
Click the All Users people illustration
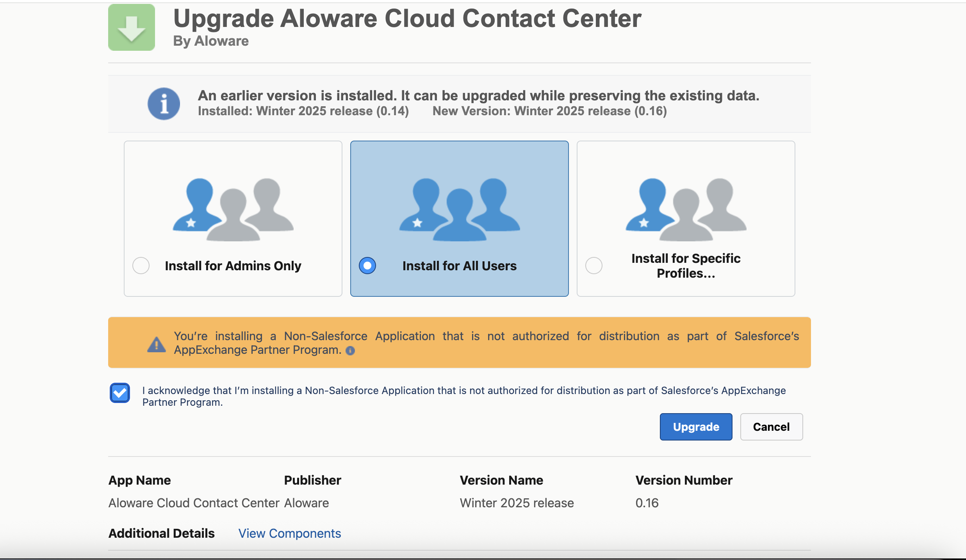point(460,209)
